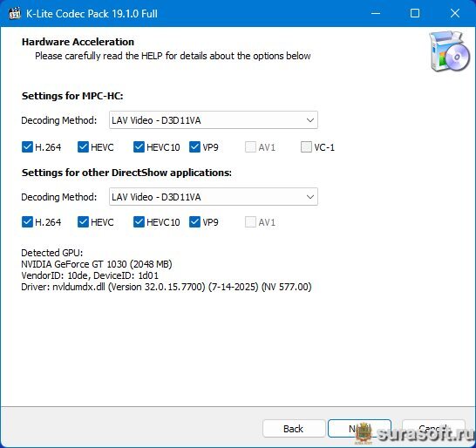Toggle HEVC for other DirectShow applications

[83, 222]
